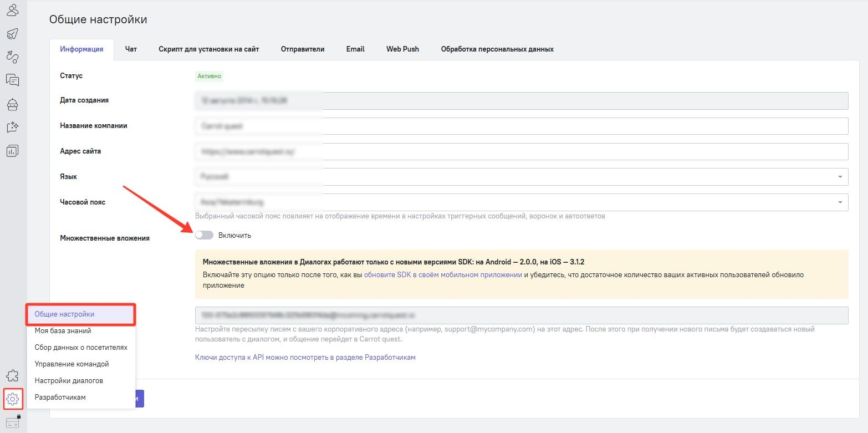Open the dialogs chat icon

click(x=12, y=80)
